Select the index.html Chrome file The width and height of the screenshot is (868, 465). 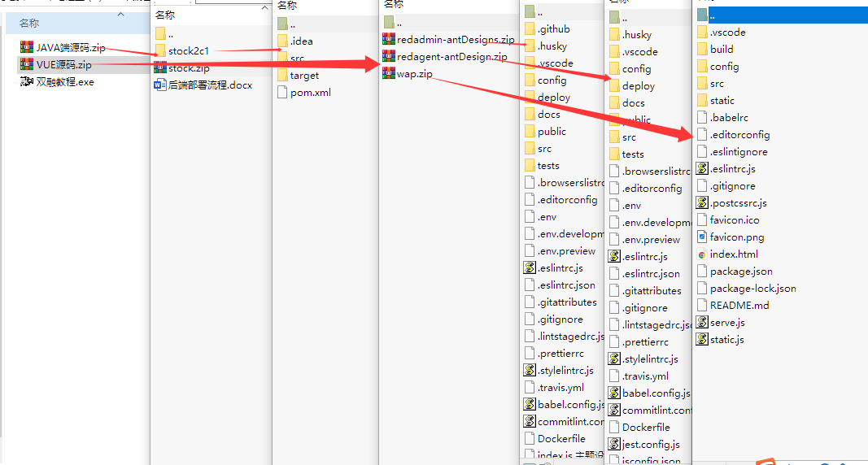pyautogui.click(x=728, y=254)
